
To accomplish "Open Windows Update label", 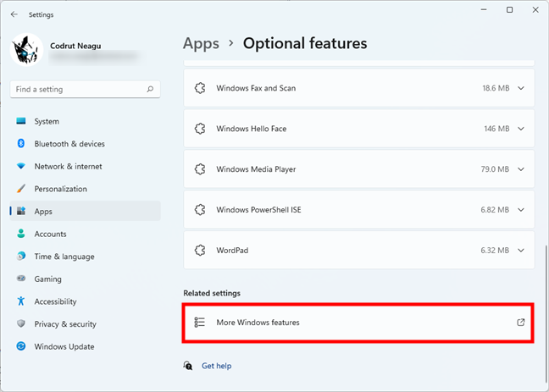I will [x=64, y=346].
